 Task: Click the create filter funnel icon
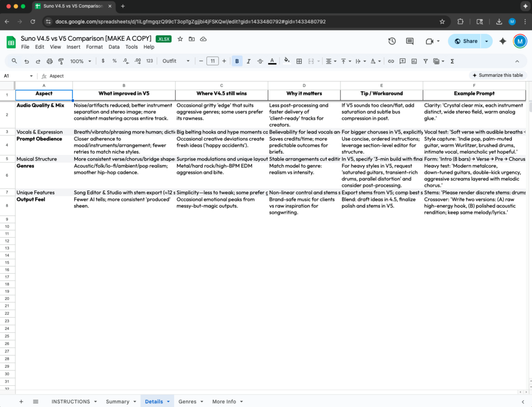coord(426,61)
